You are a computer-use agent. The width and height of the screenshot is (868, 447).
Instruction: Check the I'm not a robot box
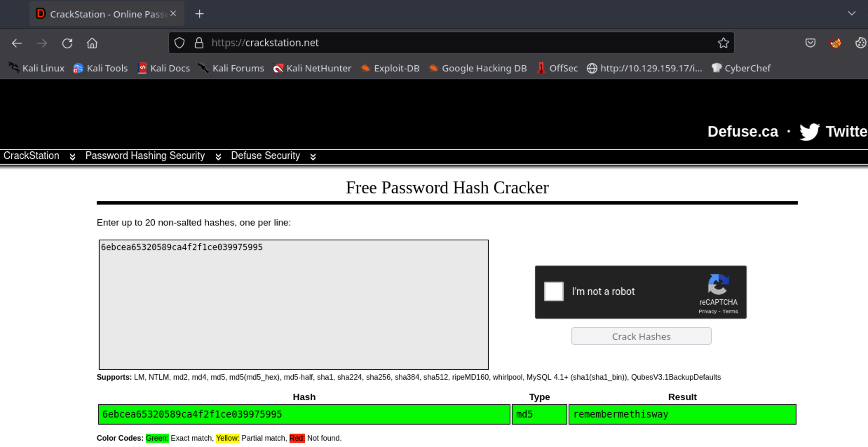tap(554, 291)
